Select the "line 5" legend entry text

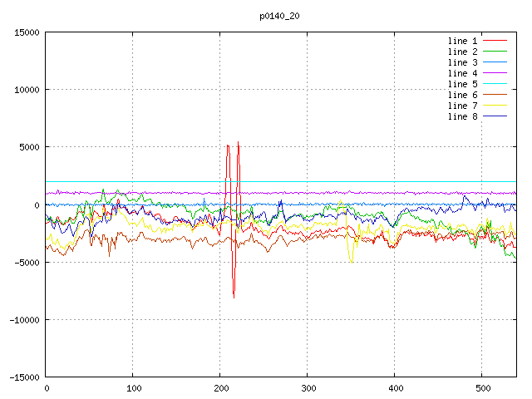(x=462, y=84)
